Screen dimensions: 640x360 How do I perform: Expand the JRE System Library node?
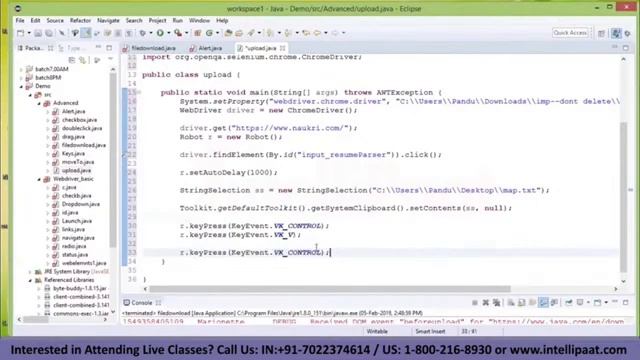coord(30,271)
